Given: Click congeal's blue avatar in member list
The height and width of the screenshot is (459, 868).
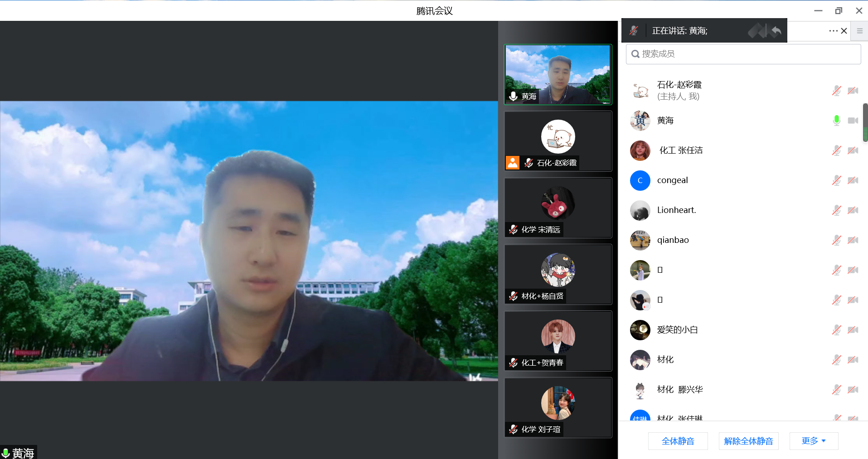Looking at the screenshot, I should pos(640,180).
